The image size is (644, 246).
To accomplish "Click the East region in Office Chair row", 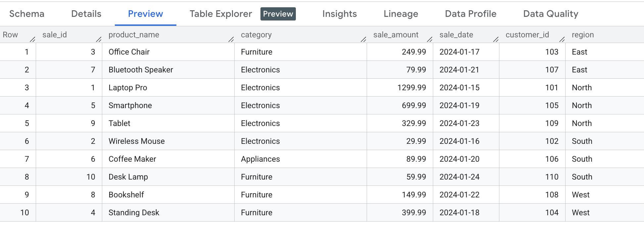I will click(x=579, y=52).
